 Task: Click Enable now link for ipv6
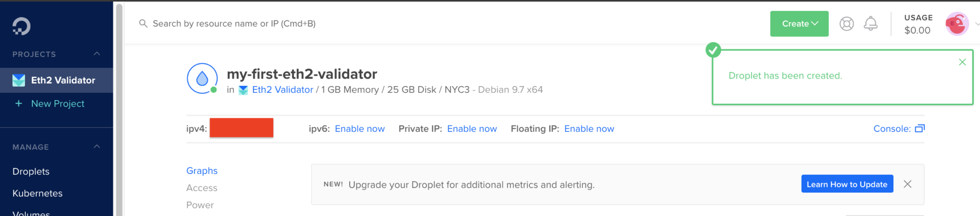359,128
